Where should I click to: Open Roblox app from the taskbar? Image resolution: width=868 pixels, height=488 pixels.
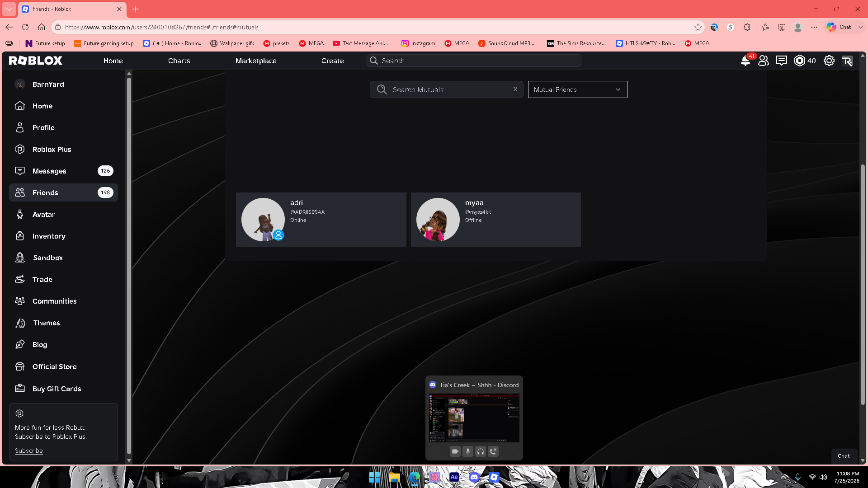[x=494, y=477]
